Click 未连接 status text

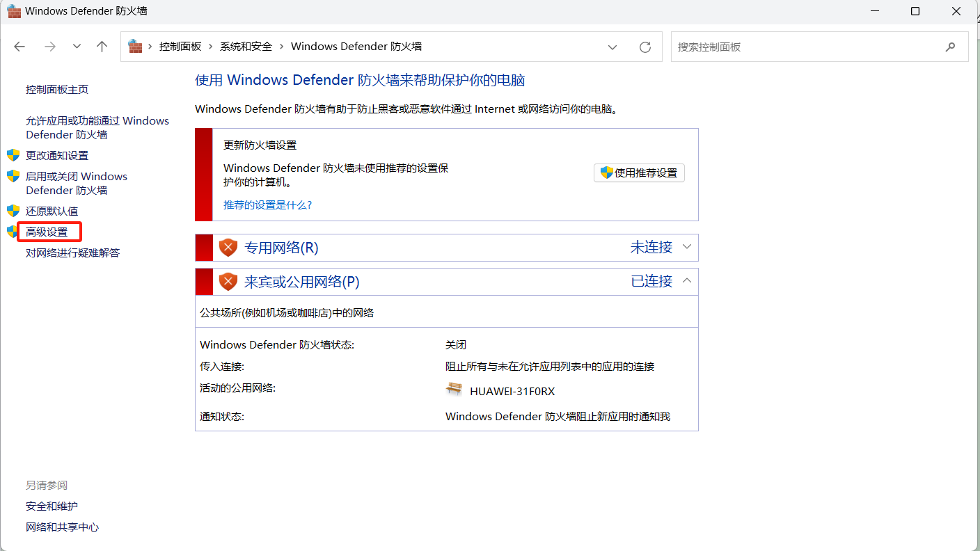[x=651, y=247]
